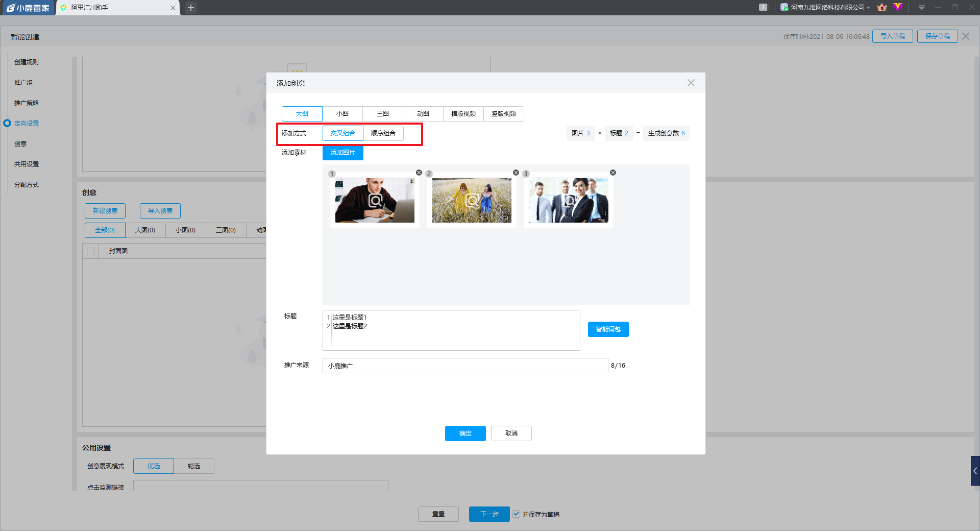Focus the 标题 text area
The width and height of the screenshot is (980, 531).
[451, 330]
